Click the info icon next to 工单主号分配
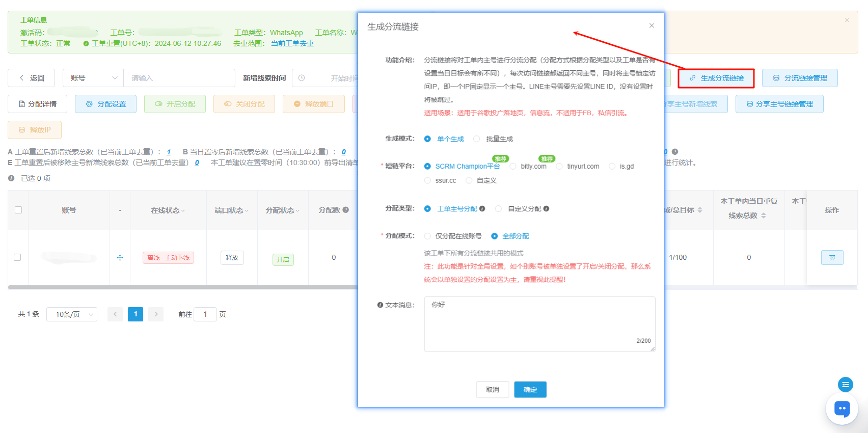Screen dimensions: 868x433 [482, 209]
